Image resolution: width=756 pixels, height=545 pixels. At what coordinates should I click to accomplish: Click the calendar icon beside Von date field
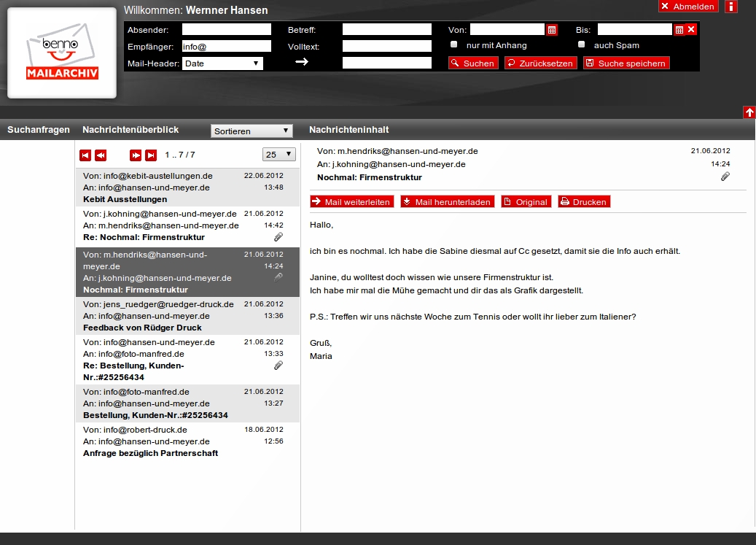pos(552,30)
